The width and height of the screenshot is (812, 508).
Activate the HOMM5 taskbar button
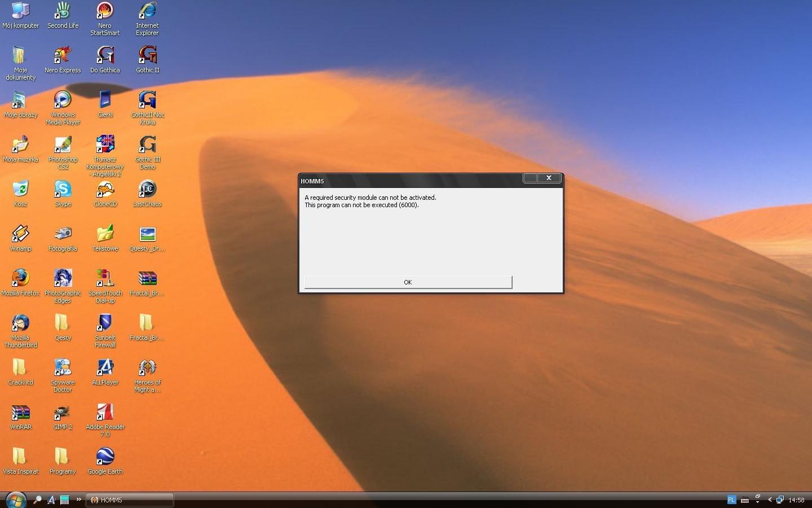point(130,500)
